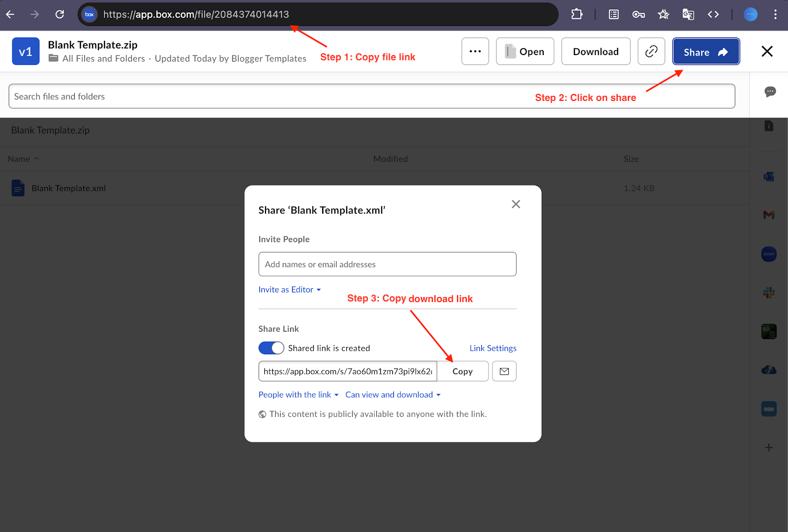
Task: Click the Open button
Action: tap(525, 51)
